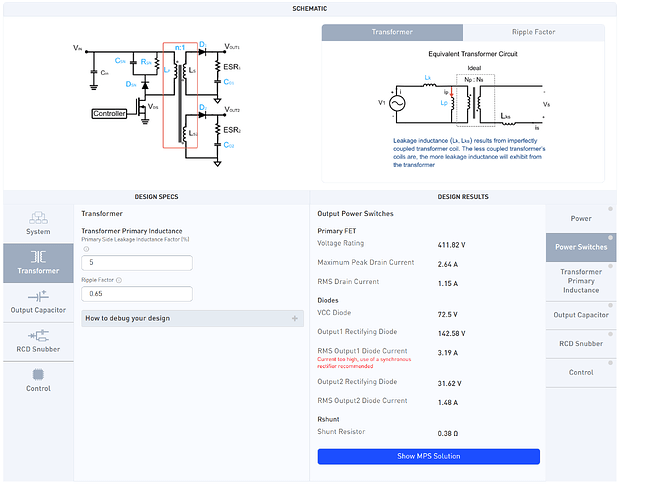Click the D2 diode symbol in schematic
Viewport: 671px width, 500px height.
202,115
